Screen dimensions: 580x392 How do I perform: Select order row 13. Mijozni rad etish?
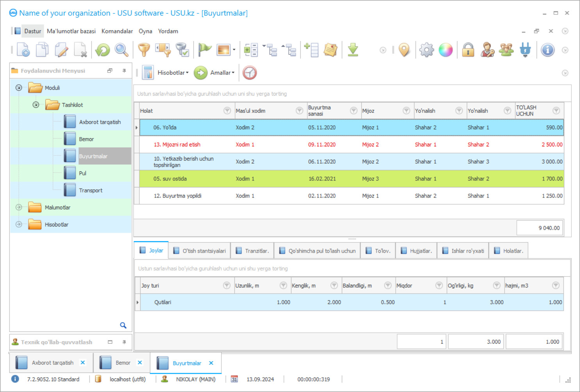[x=352, y=144]
